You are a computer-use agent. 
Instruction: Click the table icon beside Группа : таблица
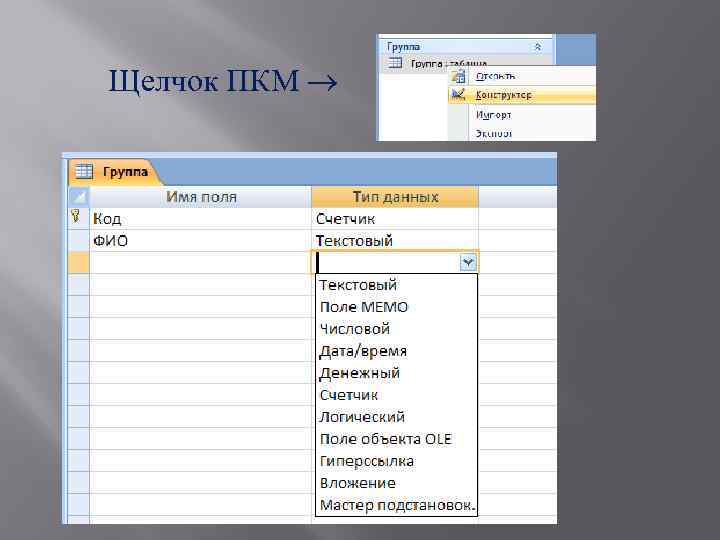[395, 63]
